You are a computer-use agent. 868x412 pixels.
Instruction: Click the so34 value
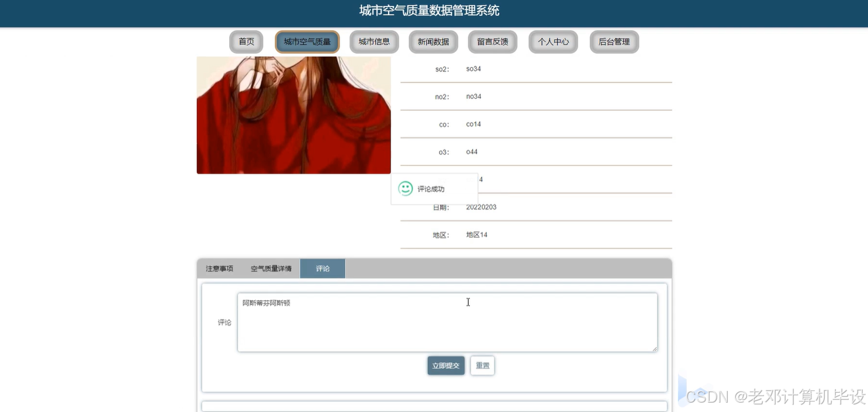tap(473, 69)
